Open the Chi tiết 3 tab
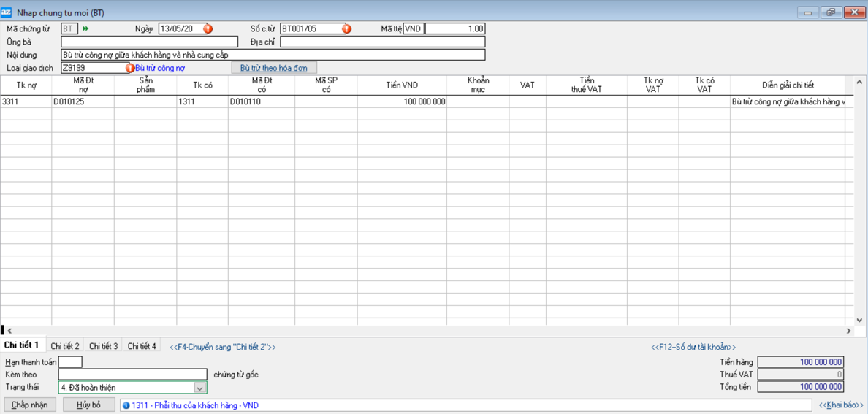The image size is (868, 414). (x=103, y=346)
